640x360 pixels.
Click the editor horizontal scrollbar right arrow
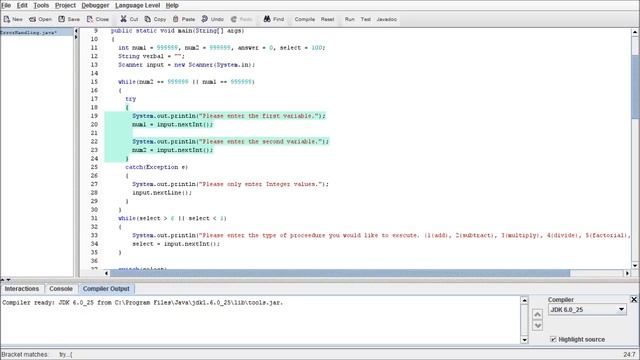627,273
